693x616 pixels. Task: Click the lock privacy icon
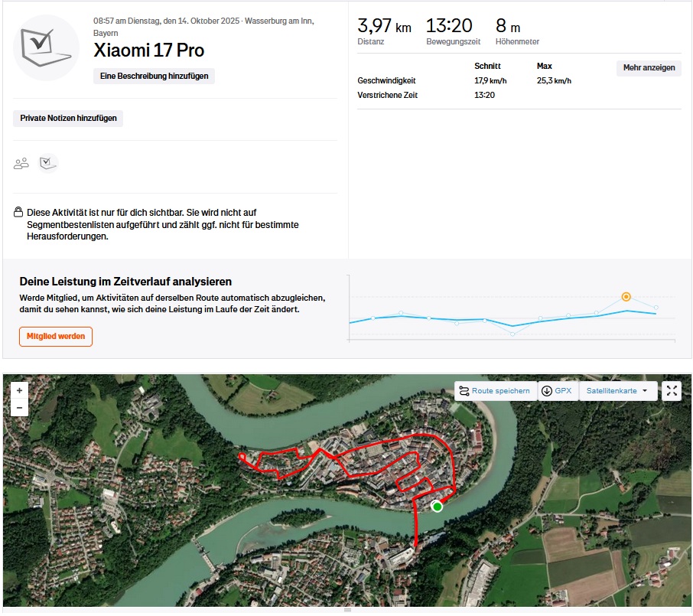[18, 212]
